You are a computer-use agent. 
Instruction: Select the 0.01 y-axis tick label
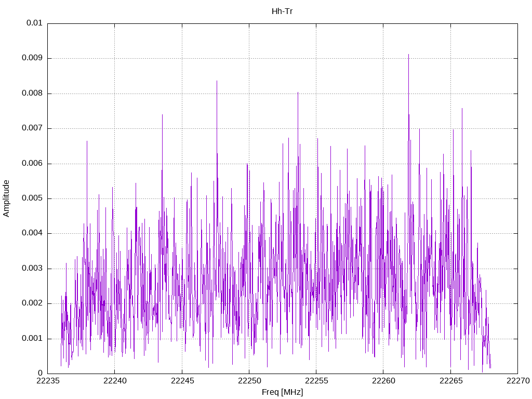point(34,23)
